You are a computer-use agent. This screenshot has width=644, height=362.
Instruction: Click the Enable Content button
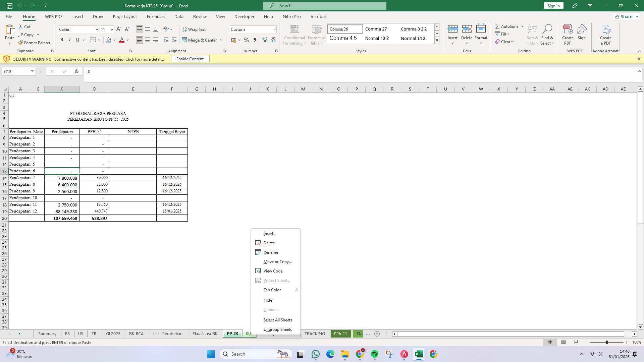[190, 59]
